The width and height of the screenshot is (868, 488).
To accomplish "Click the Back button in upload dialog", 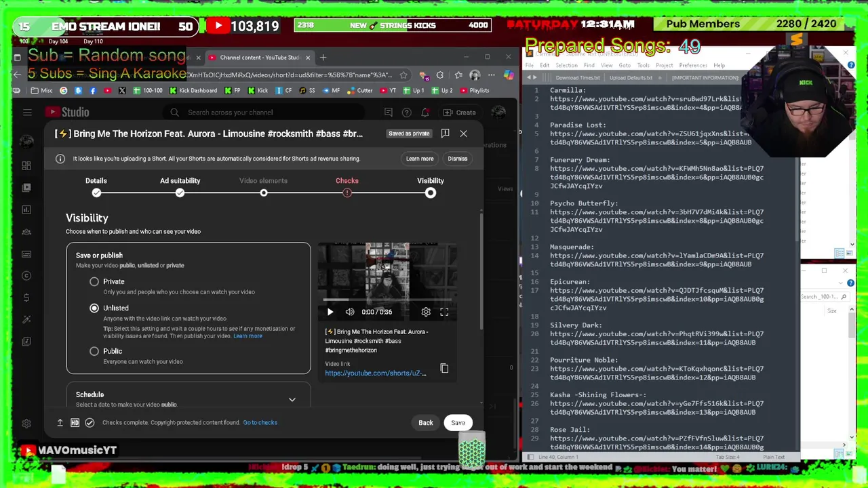I will (425, 422).
